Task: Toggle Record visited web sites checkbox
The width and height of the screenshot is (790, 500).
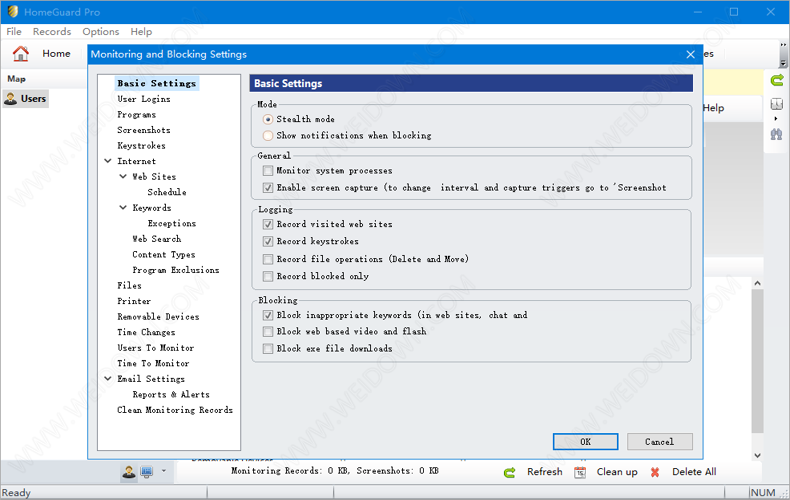Action: point(268,224)
